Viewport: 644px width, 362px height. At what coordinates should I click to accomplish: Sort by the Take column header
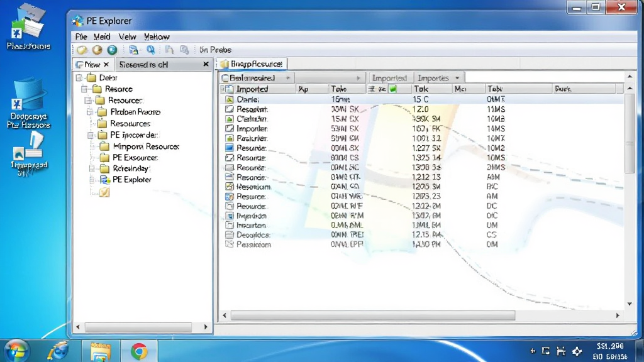[347, 89]
